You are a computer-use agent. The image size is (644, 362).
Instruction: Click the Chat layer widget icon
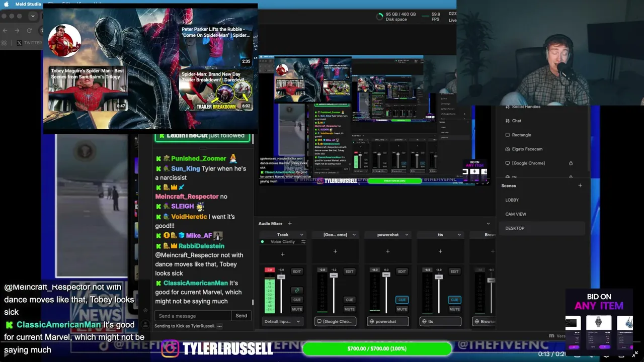coord(507,121)
